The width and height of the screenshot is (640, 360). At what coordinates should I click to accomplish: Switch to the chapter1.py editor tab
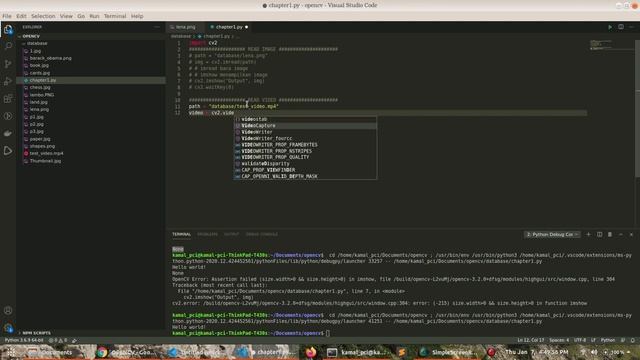pyautogui.click(x=229, y=27)
